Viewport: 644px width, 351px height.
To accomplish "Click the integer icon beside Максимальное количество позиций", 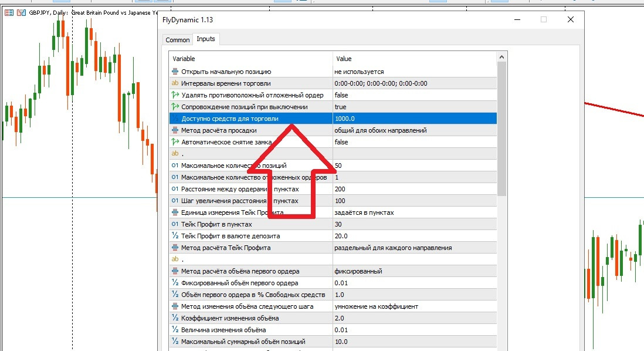I will [175, 165].
